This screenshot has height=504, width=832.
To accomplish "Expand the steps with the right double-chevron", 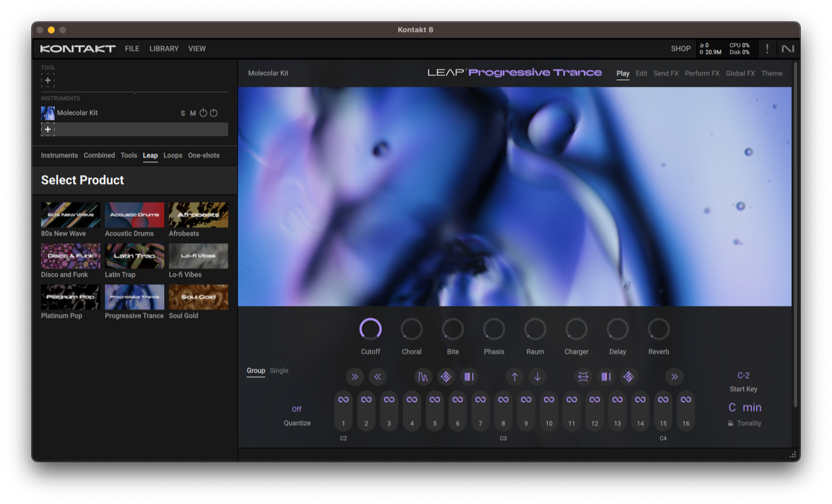I will 674,377.
